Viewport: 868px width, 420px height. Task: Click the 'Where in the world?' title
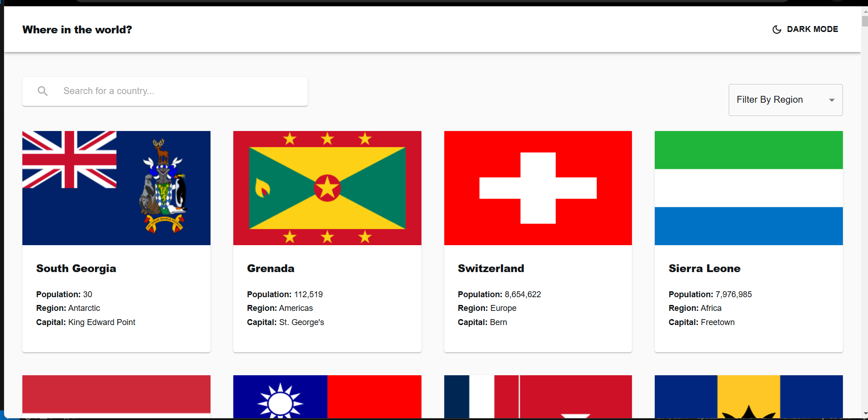(x=77, y=30)
